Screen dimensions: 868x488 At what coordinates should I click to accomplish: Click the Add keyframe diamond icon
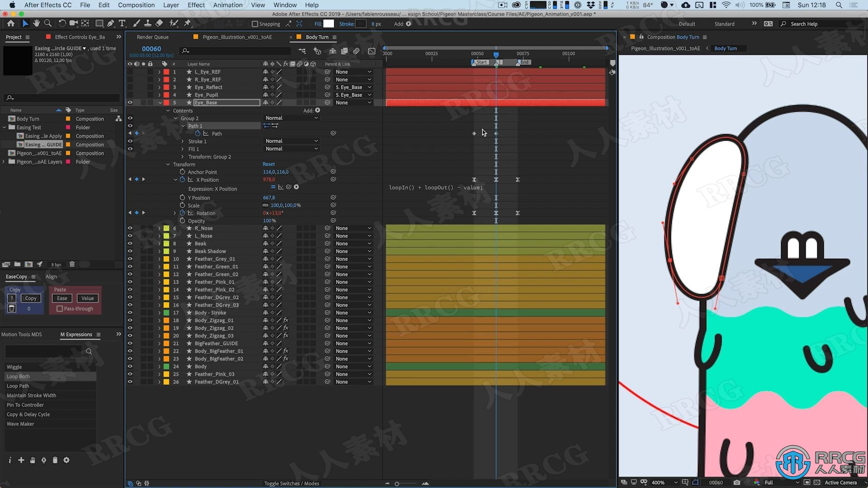[137, 179]
